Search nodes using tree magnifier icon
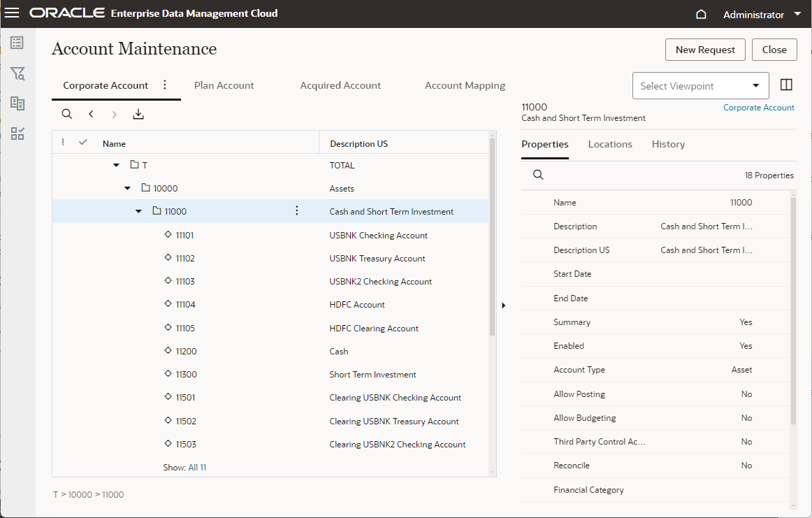 tap(67, 114)
